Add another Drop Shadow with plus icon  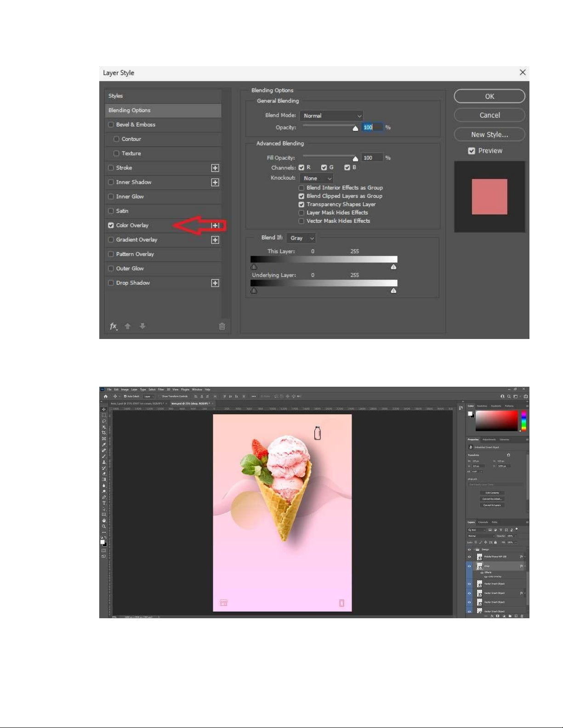click(215, 283)
